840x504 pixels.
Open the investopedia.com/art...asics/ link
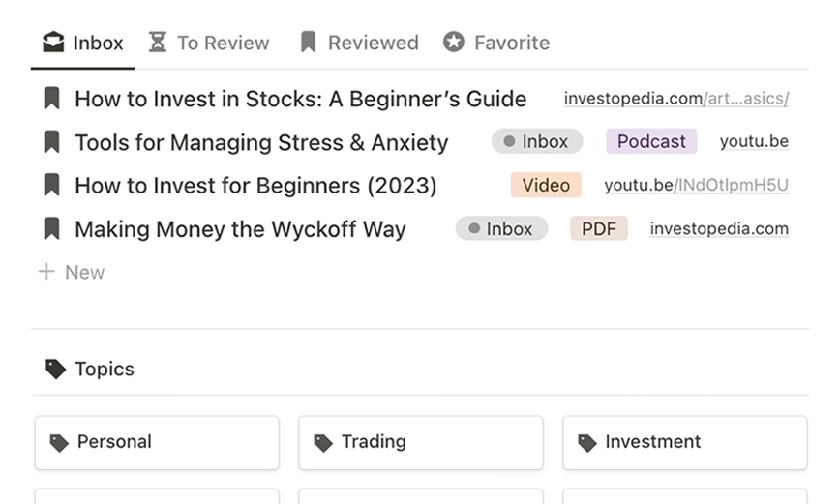[675, 99]
